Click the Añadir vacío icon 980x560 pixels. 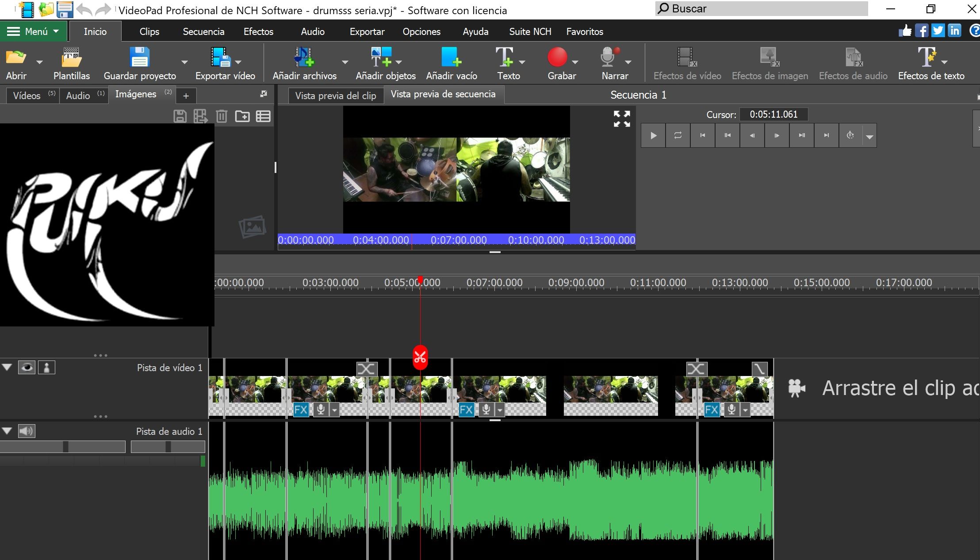point(451,58)
